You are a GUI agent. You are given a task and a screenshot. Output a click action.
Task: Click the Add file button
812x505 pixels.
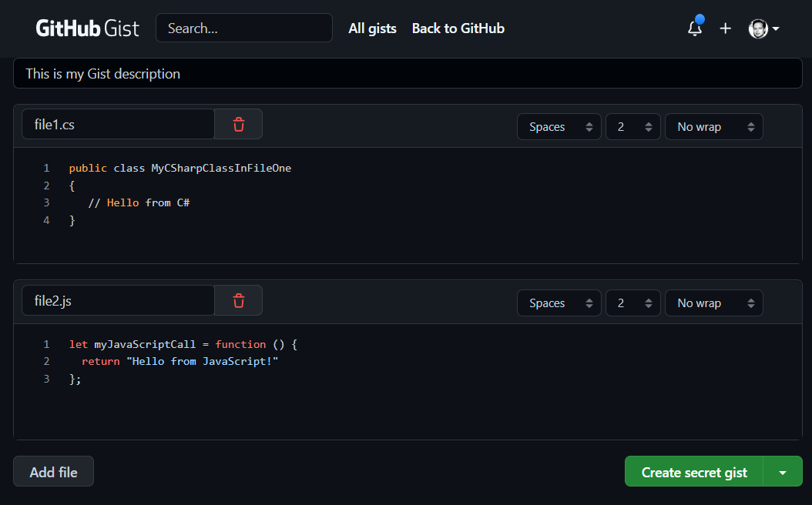(x=53, y=471)
